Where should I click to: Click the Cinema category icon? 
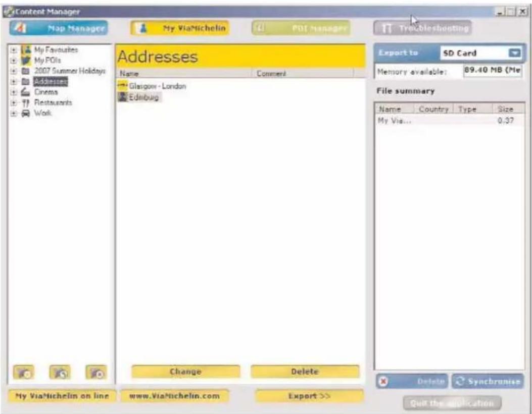click(25, 92)
